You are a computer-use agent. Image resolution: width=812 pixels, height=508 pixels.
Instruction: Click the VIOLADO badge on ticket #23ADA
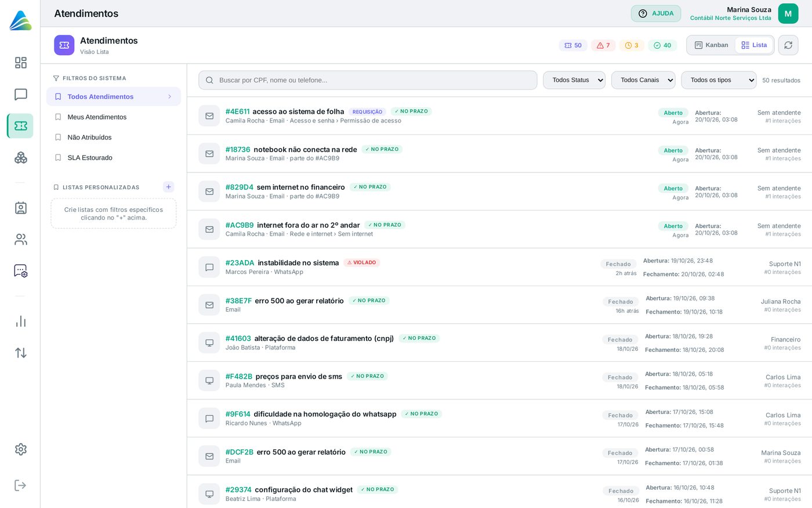[361, 262]
